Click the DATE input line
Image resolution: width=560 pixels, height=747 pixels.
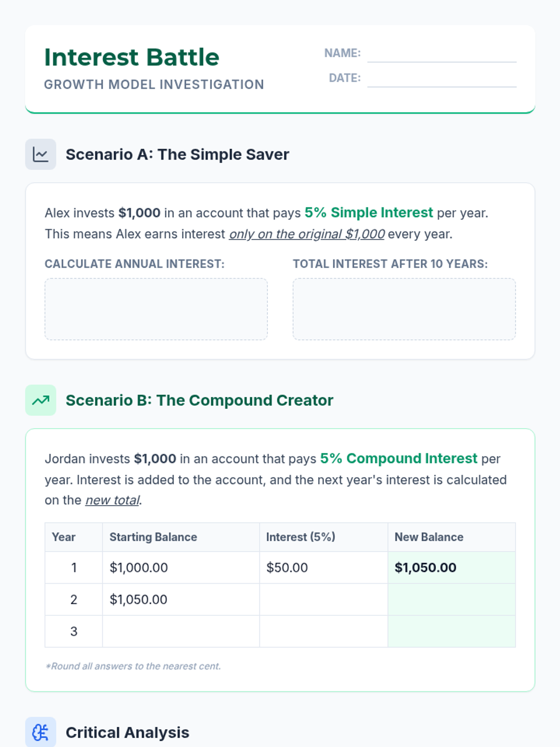pyautogui.click(x=441, y=79)
